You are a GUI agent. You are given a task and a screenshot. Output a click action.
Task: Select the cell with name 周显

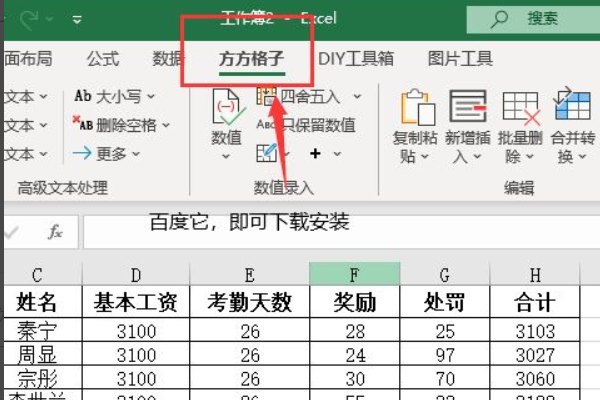coord(43,354)
